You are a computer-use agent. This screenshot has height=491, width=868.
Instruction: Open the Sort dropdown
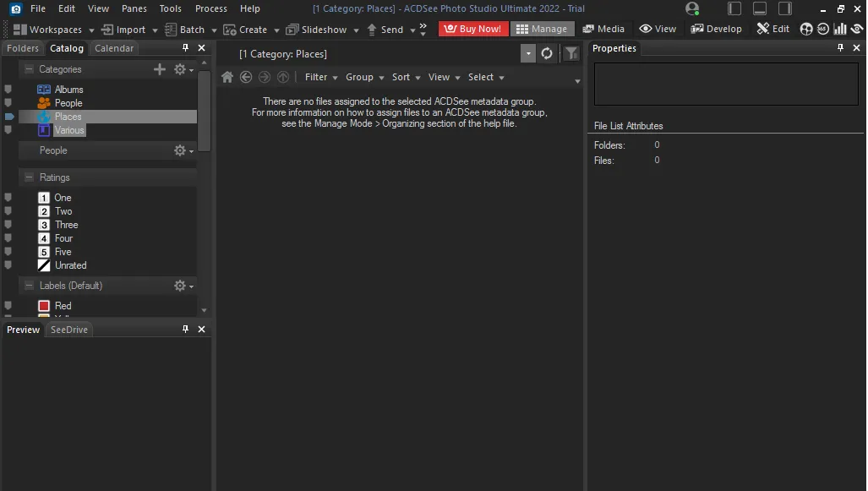pyautogui.click(x=407, y=77)
